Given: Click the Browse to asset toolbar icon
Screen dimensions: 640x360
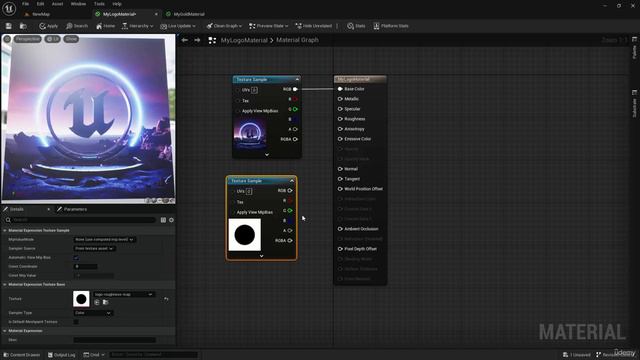Looking at the screenshot, I should click(x=23, y=26).
